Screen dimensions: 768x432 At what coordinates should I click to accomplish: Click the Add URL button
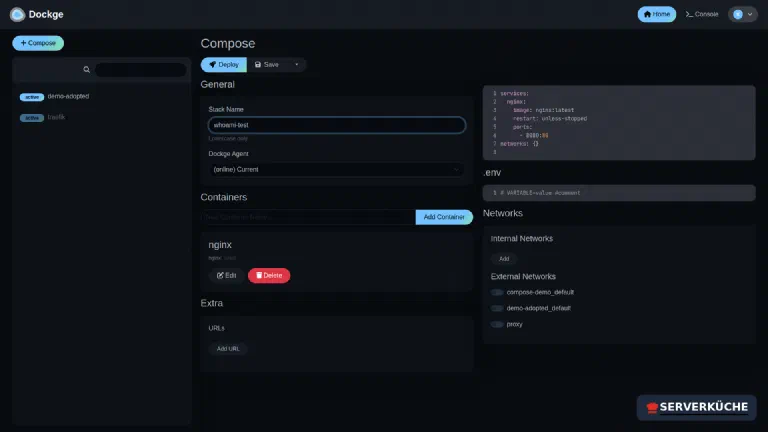tap(228, 349)
